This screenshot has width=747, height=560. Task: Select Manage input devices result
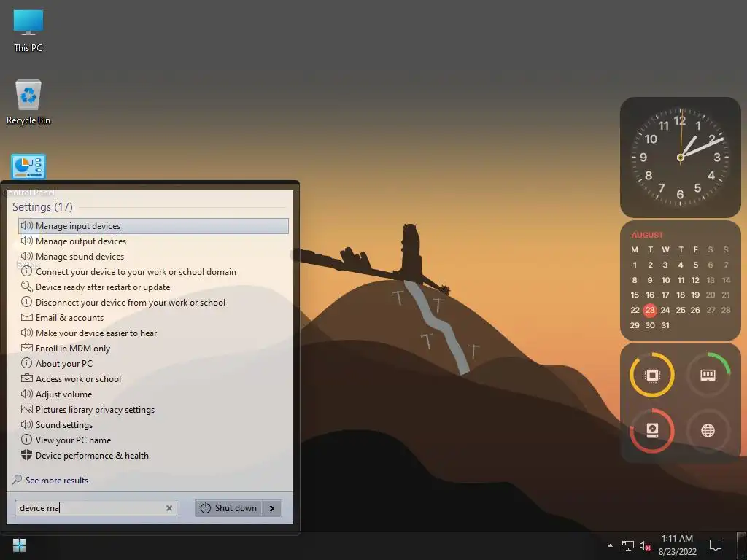pyautogui.click(x=153, y=226)
